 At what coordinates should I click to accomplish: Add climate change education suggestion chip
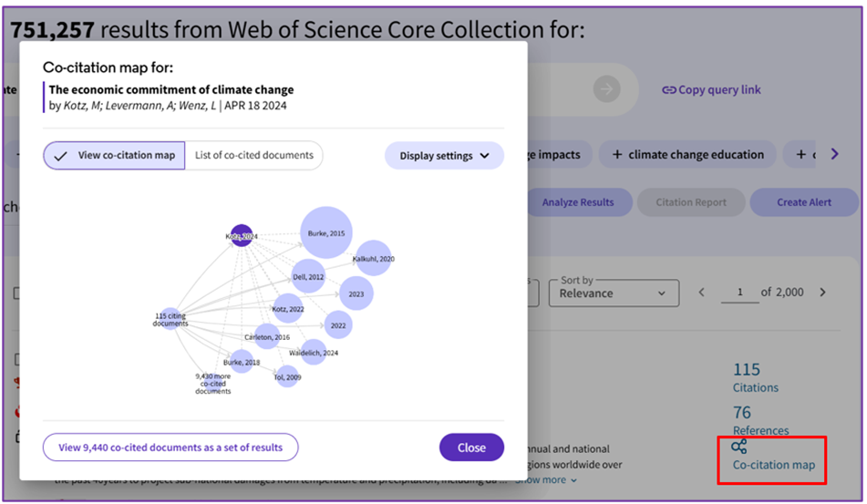[x=687, y=155]
